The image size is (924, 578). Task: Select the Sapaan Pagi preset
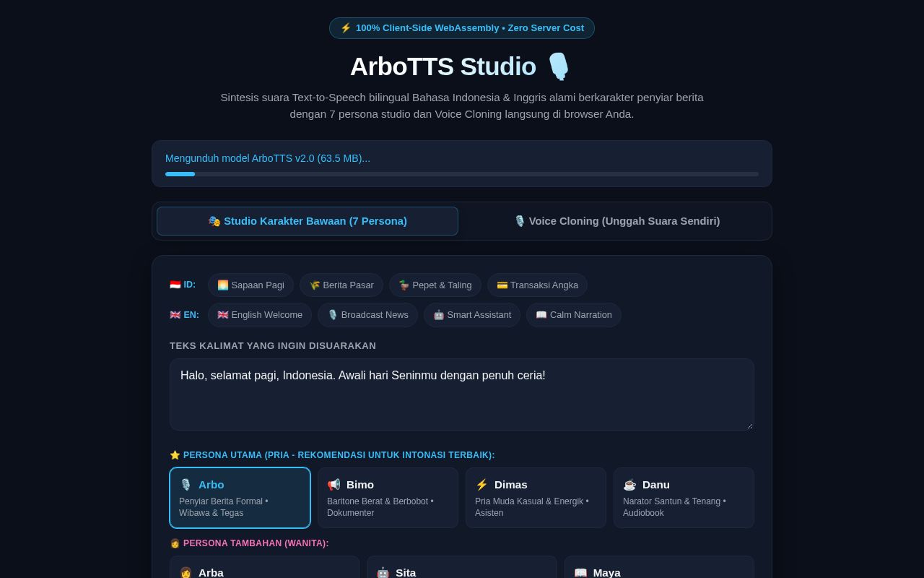[x=250, y=285]
